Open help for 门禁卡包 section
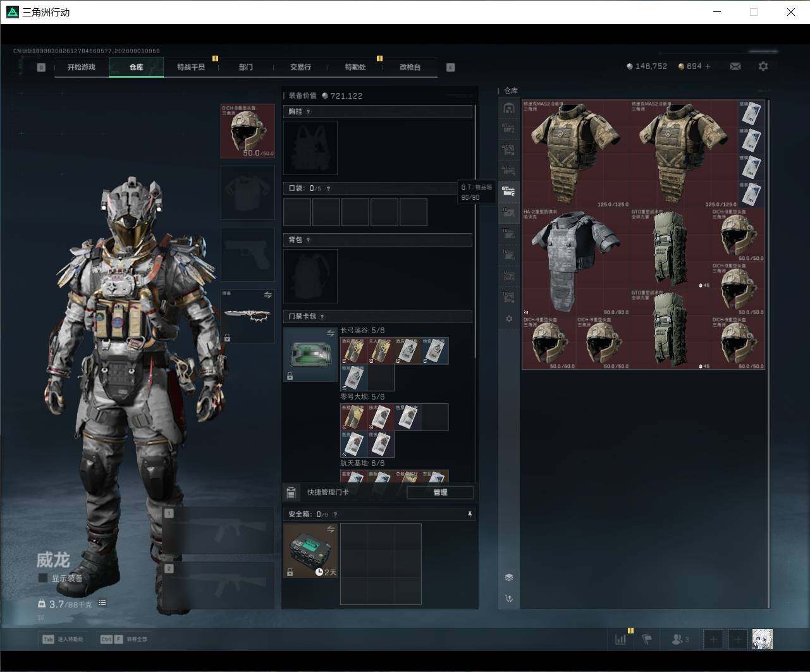810x672 pixels. click(x=322, y=317)
